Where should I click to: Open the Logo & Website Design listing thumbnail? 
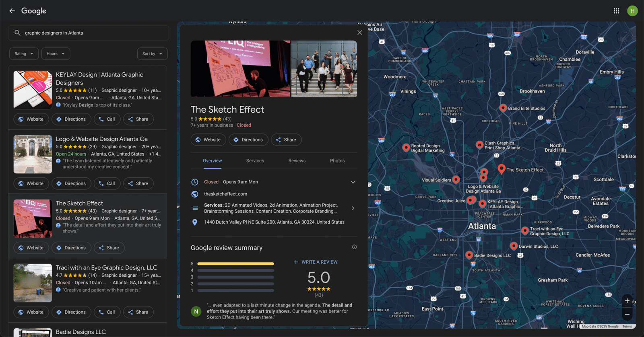(x=33, y=154)
